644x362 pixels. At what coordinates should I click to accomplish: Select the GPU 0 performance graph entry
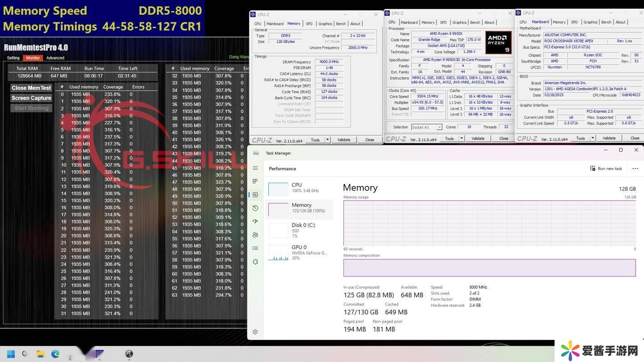(300, 253)
